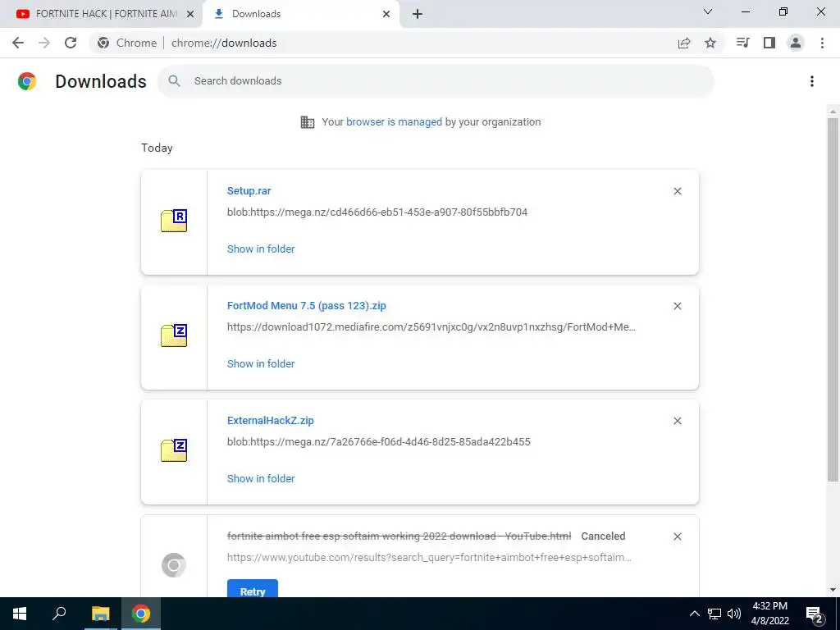Retry the canceled YouTube.html download
840x630 pixels.
point(253,589)
